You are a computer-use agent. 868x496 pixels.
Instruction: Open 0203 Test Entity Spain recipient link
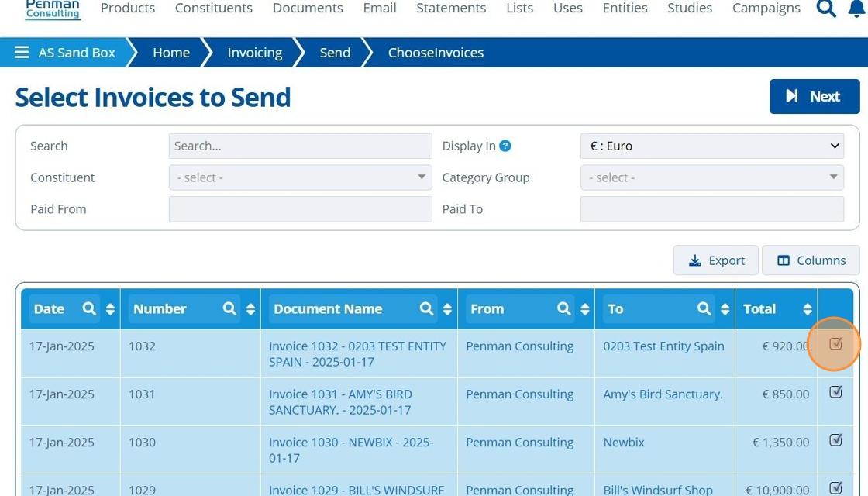point(663,346)
